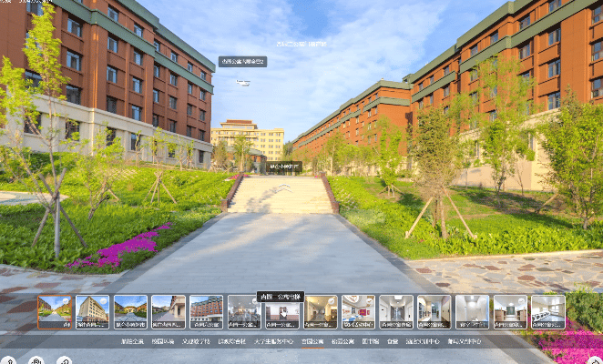Viewport: 603px width, 364px height.
Task: Open the third scene thumbnail from the left
Action: click(x=130, y=311)
